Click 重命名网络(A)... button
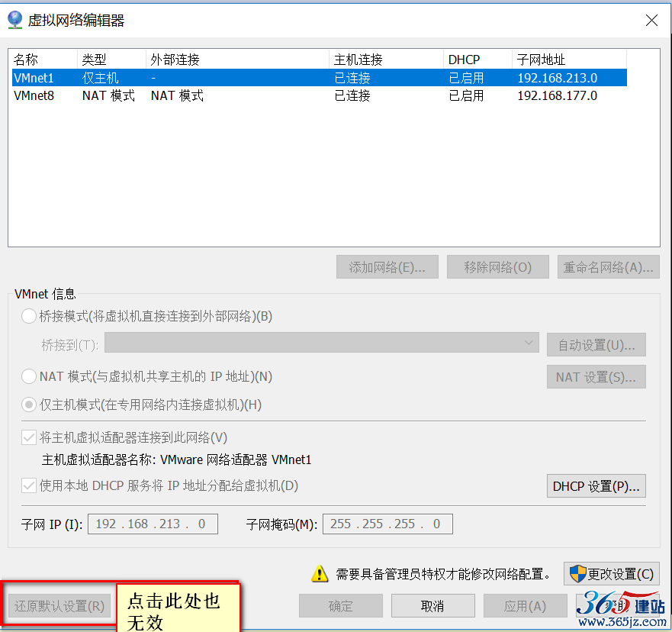This screenshot has width=672, height=632. point(608,267)
